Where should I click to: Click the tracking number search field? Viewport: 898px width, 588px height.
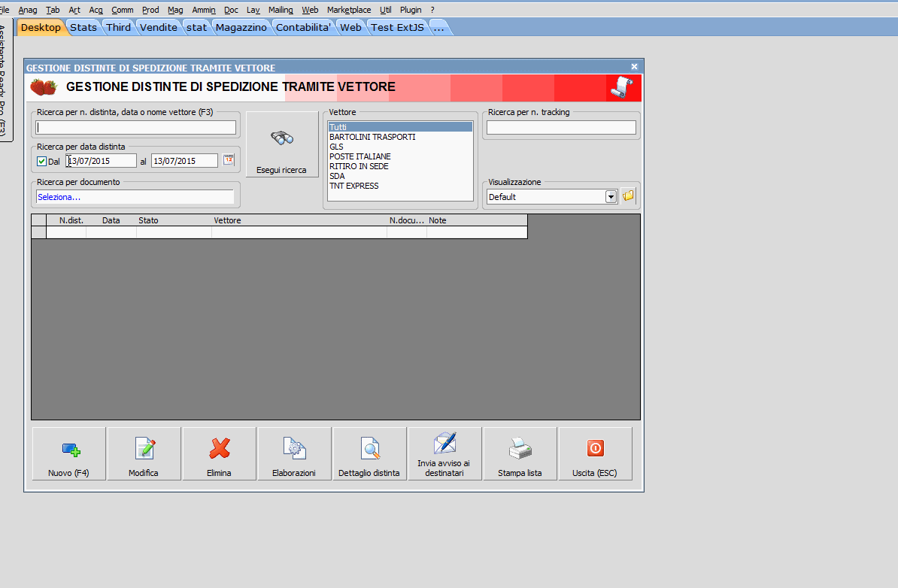point(561,127)
